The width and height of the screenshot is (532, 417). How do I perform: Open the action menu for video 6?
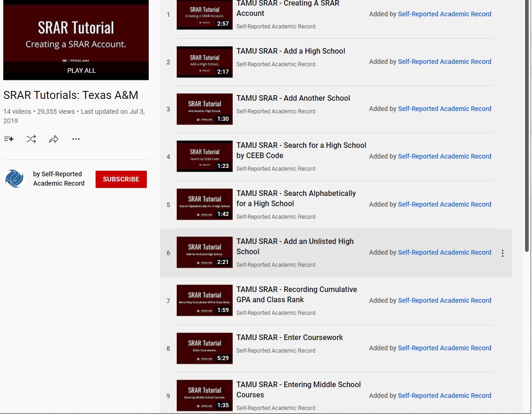pyautogui.click(x=503, y=253)
